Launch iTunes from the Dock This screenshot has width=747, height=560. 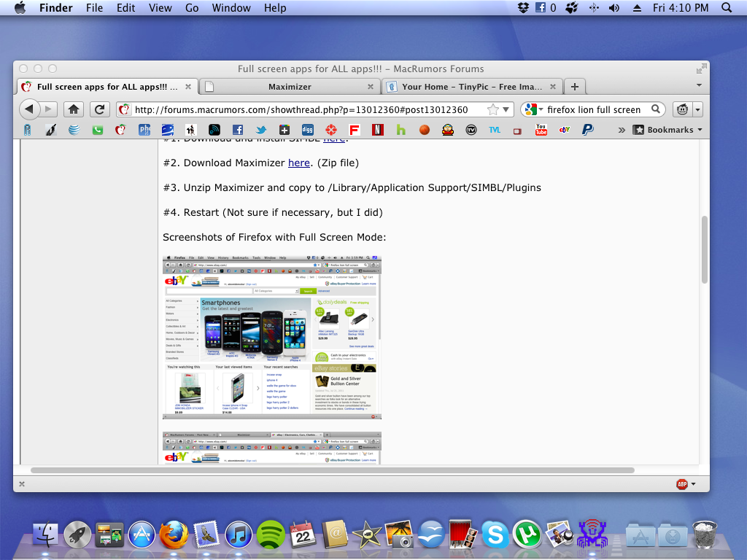239,534
